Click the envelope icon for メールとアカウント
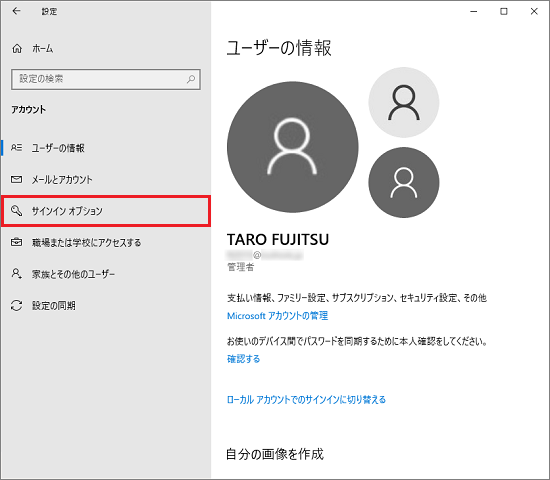 tap(16, 179)
